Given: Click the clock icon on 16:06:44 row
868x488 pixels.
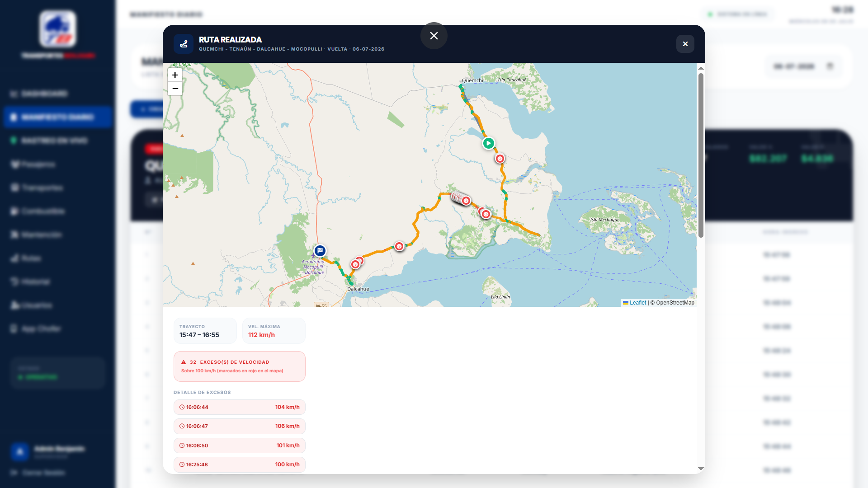Looking at the screenshot, I should coord(182,407).
